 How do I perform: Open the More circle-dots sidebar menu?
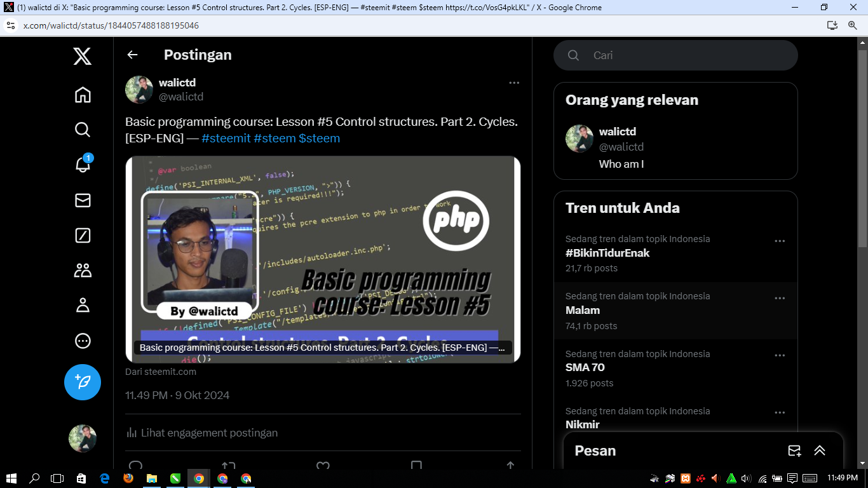(83, 341)
